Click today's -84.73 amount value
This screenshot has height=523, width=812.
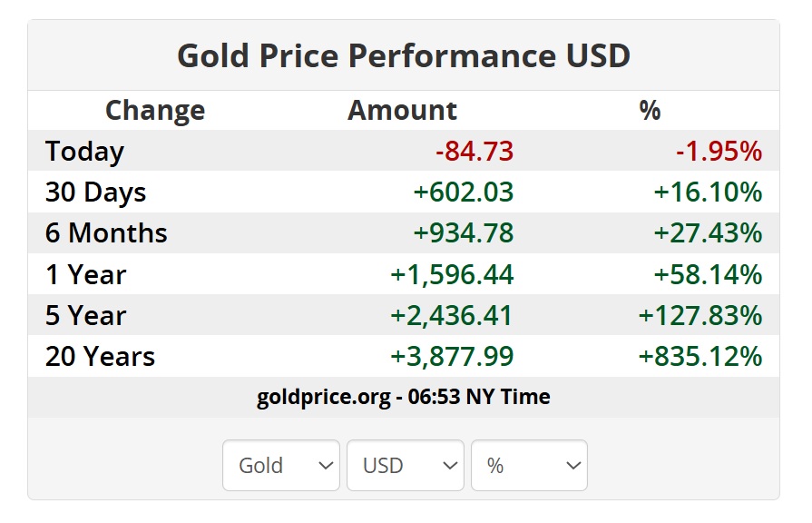pos(474,152)
